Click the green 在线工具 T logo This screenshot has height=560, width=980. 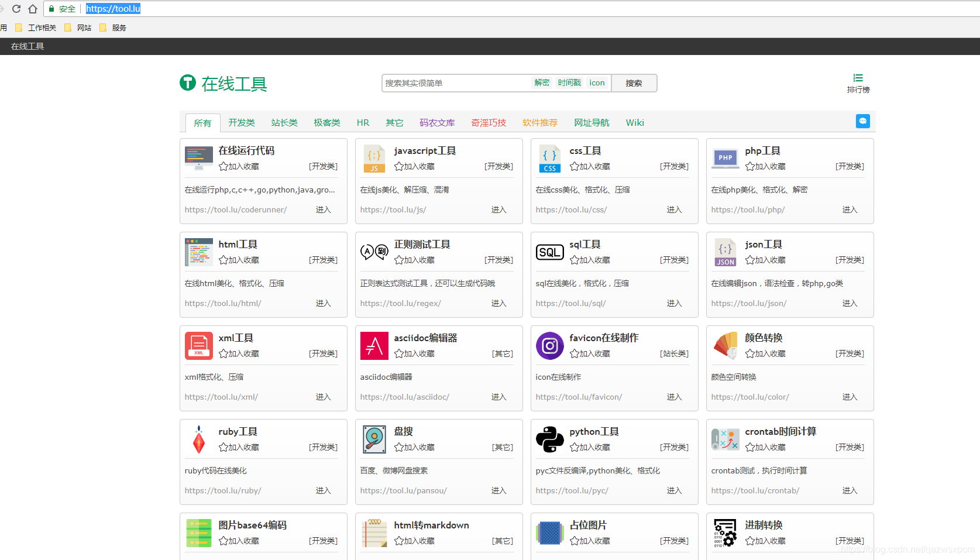pyautogui.click(x=188, y=83)
